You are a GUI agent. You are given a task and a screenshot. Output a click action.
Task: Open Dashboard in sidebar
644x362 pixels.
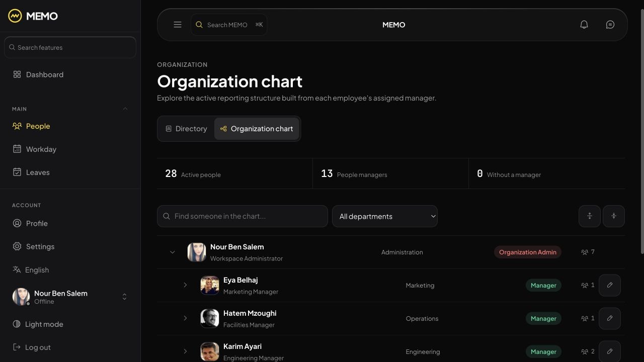[x=70, y=74]
